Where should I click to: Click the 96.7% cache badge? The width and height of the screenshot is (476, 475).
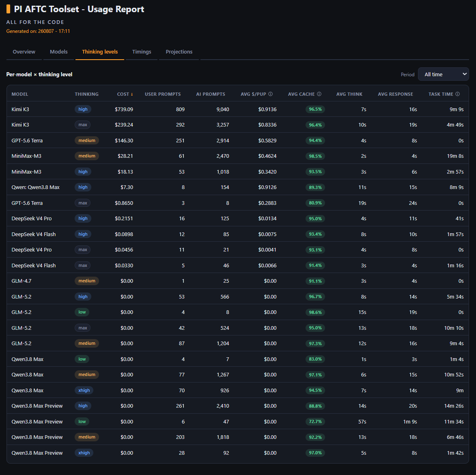click(315, 297)
